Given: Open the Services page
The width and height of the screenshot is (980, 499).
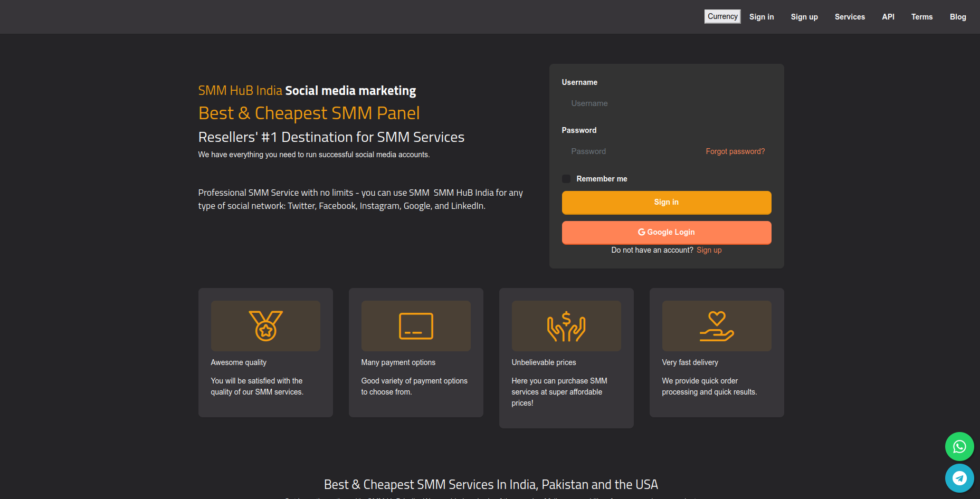Looking at the screenshot, I should [x=849, y=17].
